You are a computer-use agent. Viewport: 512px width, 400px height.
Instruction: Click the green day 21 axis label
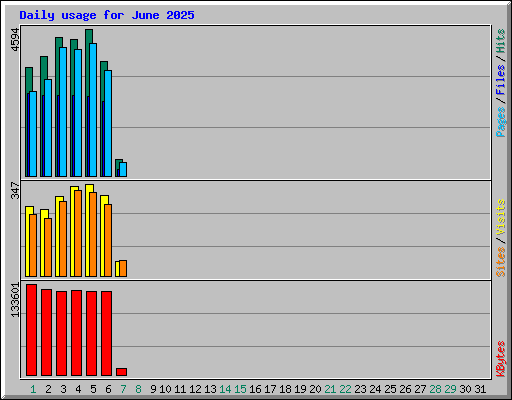330,389
